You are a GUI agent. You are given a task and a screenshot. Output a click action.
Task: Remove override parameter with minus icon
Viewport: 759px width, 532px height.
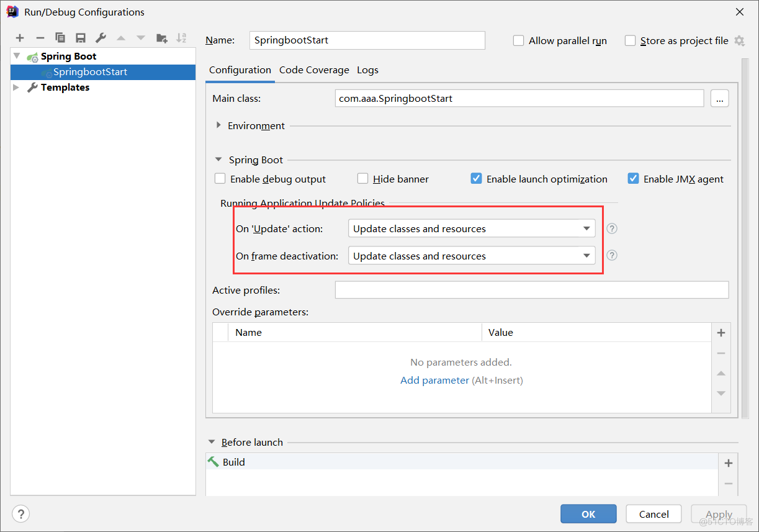pyautogui.click(x=721, y=353)
